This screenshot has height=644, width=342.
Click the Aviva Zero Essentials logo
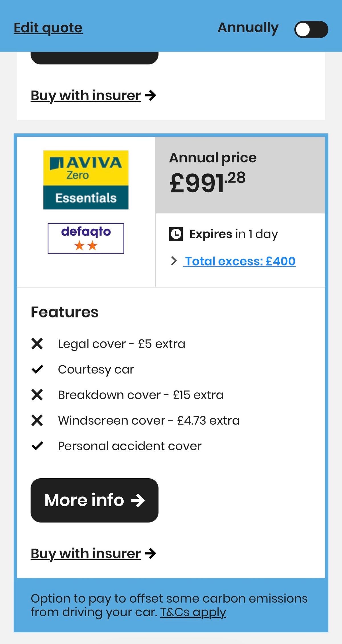click(86, 180)
